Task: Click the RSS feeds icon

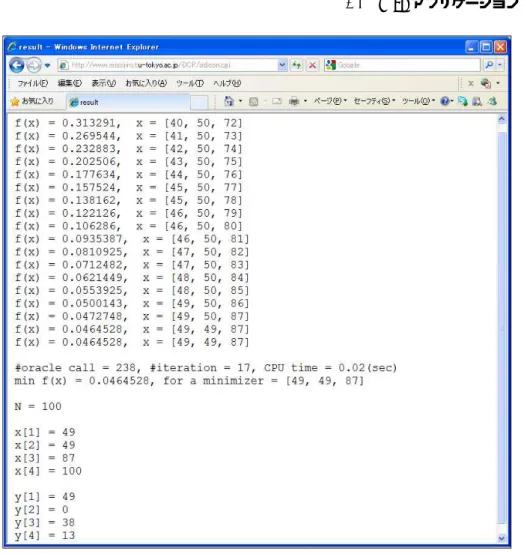Action: point(253,102)
